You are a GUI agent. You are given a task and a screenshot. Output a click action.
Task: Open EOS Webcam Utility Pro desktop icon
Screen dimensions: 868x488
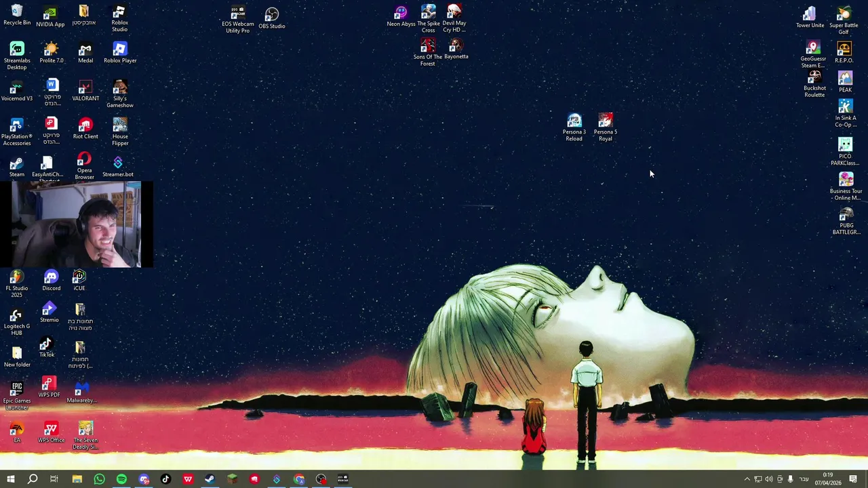(x=237, y=20)
